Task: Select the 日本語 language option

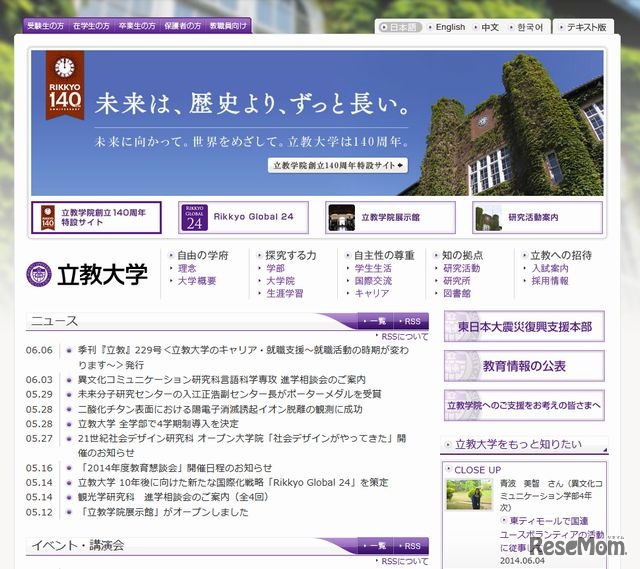Action: pyautogui.click(x=400, y=27)
